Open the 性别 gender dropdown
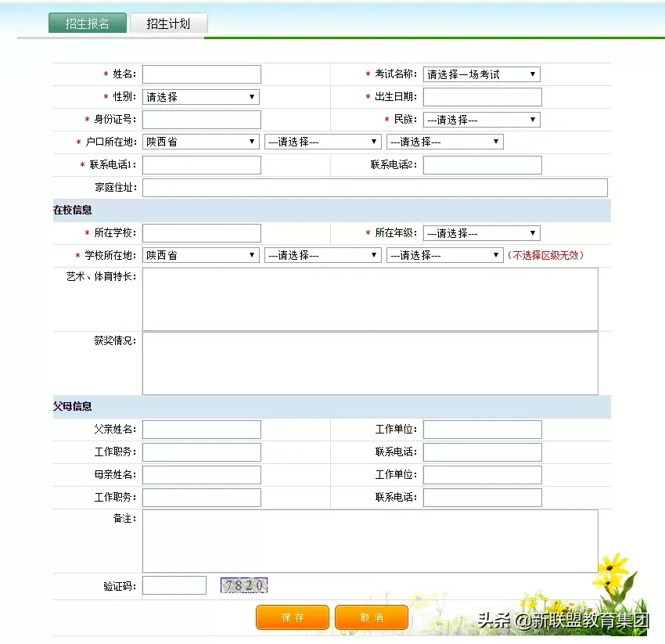Image resolution: width=665 pixels, height=644 pixels. click(x=200, y=97)
